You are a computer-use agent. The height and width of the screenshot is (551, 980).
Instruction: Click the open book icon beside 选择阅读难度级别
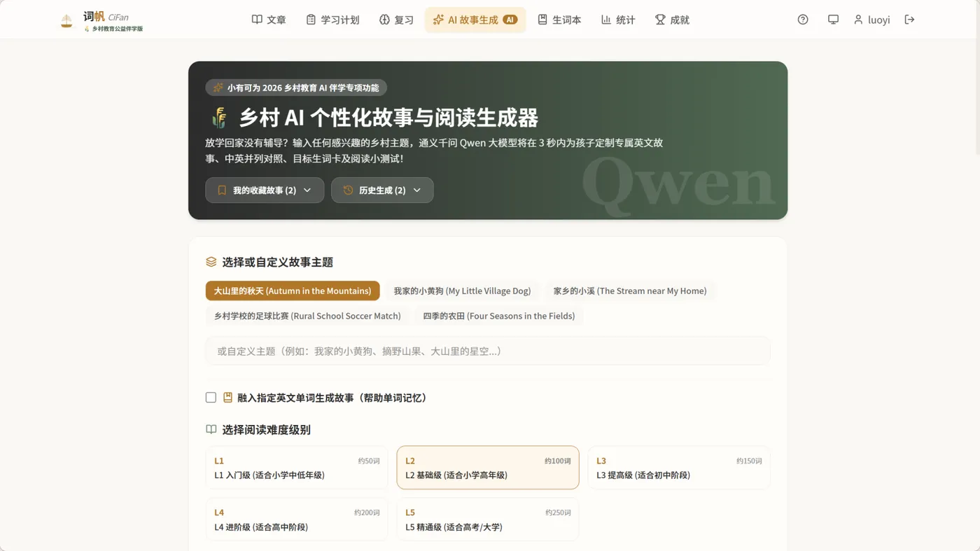(x=211, y=429)
